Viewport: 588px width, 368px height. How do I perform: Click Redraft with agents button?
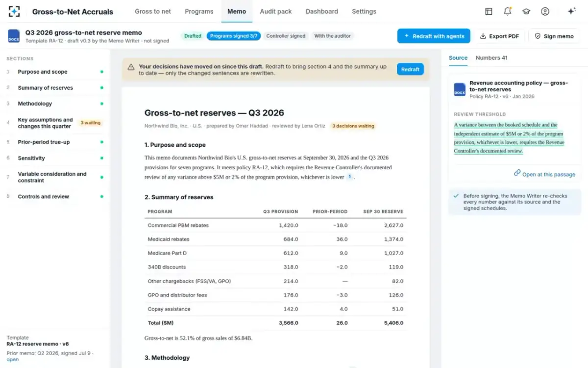(434, 36)
